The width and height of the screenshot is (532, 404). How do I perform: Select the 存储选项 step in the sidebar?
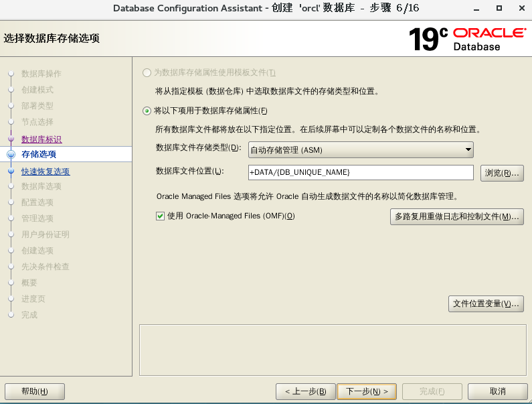(x=39, y=155)
